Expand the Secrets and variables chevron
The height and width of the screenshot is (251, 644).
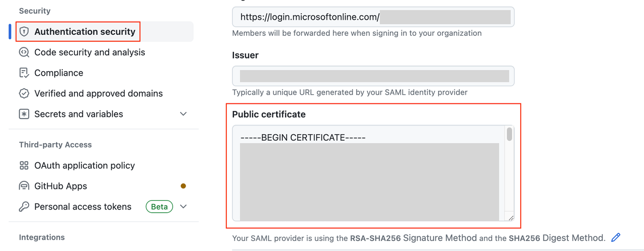pos(183,114)
